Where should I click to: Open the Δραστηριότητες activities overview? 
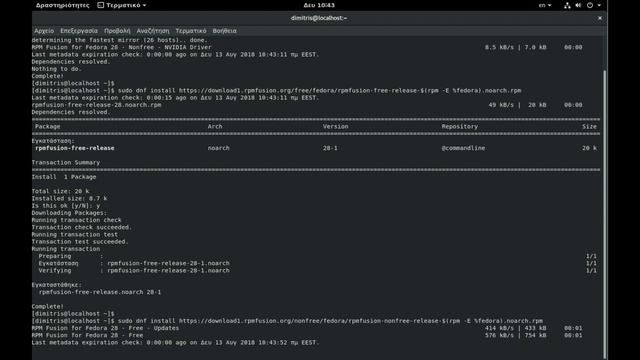tap(62, 5)
